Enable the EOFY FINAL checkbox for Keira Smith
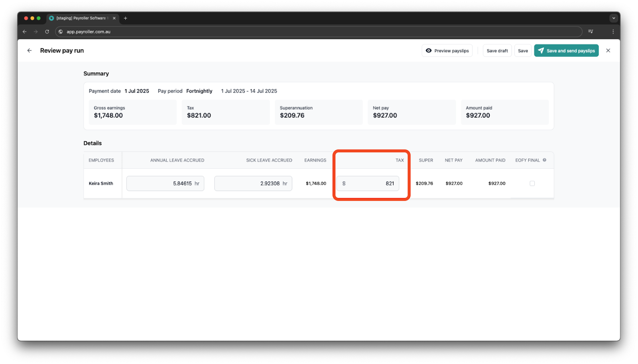638x364 pixels. pyautogui.click(x=532, y=183)
